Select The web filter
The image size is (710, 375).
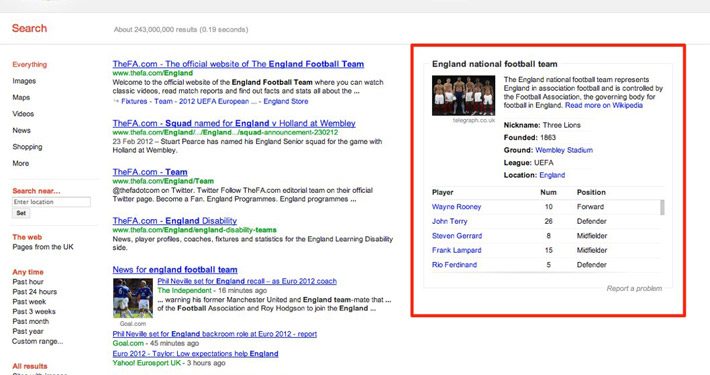[27, 237]
